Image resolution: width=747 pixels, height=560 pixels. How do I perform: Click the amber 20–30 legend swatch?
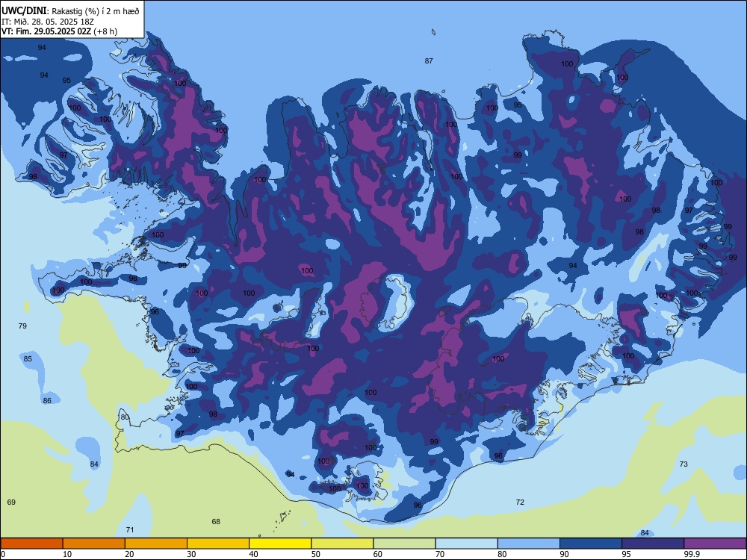(x=156, y=544)
